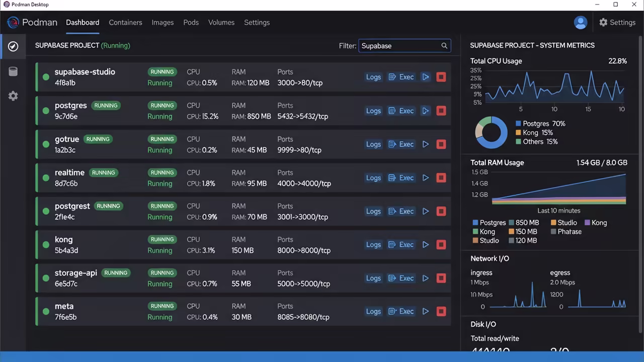Click the gotrue RUNNING badge beside name
This screenshot has width=644, height=362.
[98, 139]
